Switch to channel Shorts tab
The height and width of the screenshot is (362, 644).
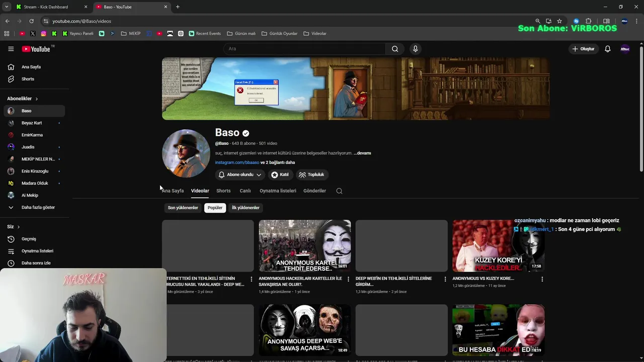tap(223, 191)
